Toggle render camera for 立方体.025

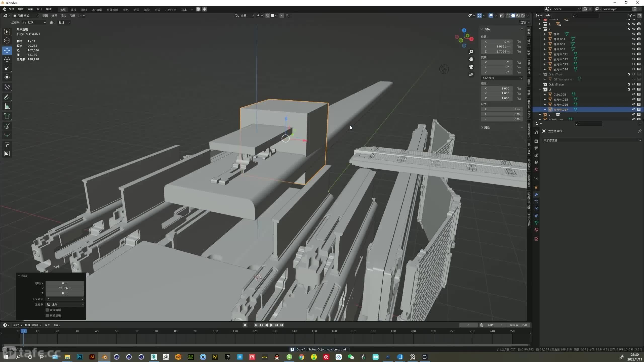point(639,100)
